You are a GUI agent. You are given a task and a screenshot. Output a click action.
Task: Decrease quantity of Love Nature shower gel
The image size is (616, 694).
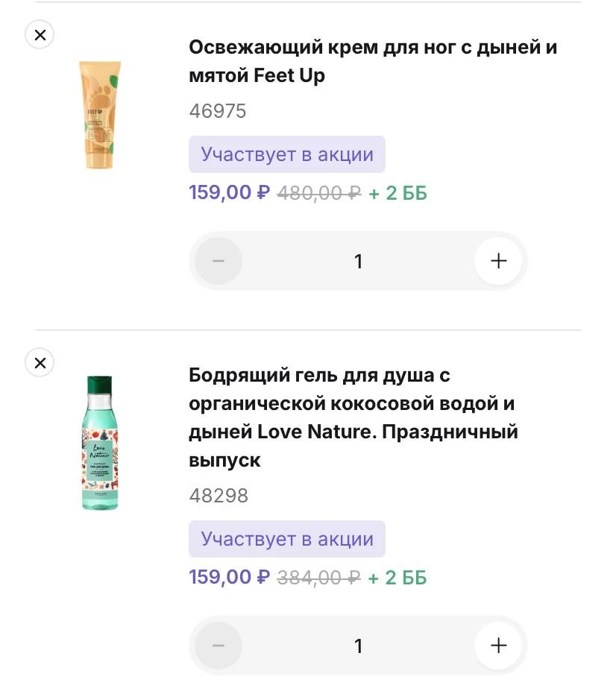(x=218, y=646)
